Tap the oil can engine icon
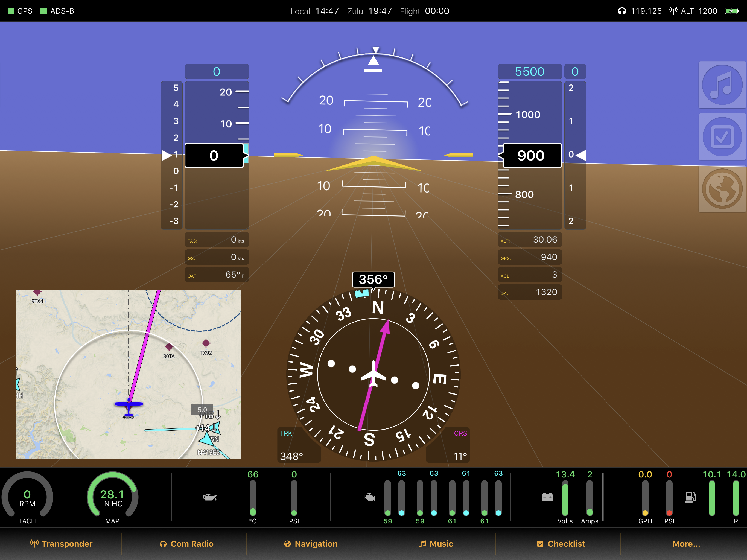The width and height of the screenshot is (747, 560). [x=209, y=497]
